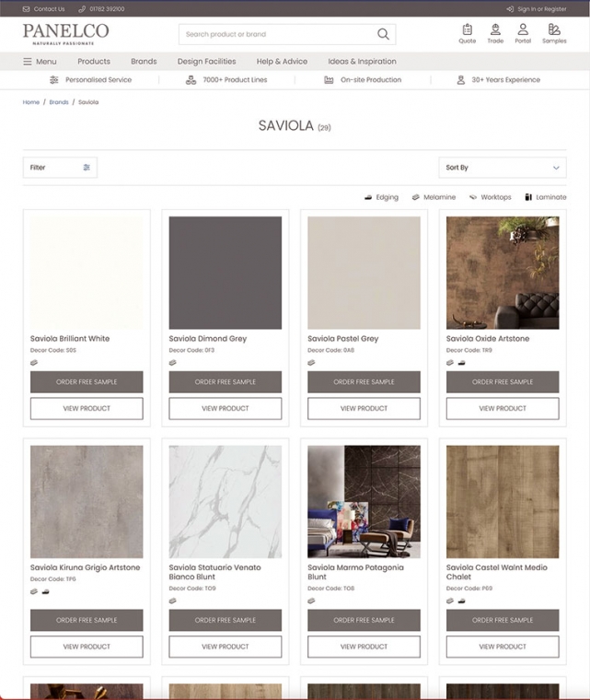
Task: Click the Saviola Statuario Venato Bianco Blunt title
Action: 214,572
